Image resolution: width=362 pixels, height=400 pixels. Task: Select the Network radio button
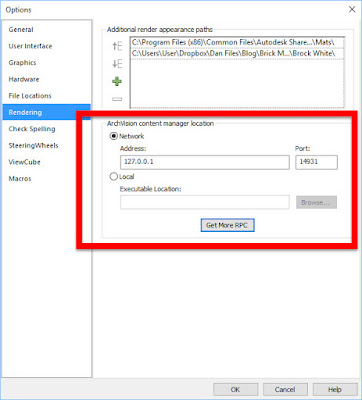point(114,136)
